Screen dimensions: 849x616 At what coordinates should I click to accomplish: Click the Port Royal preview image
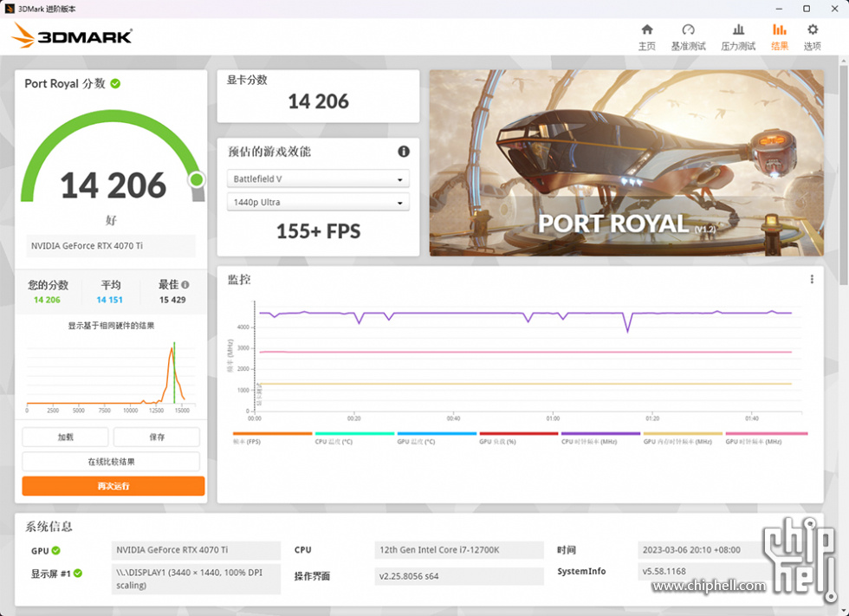[x=626, y=162]
